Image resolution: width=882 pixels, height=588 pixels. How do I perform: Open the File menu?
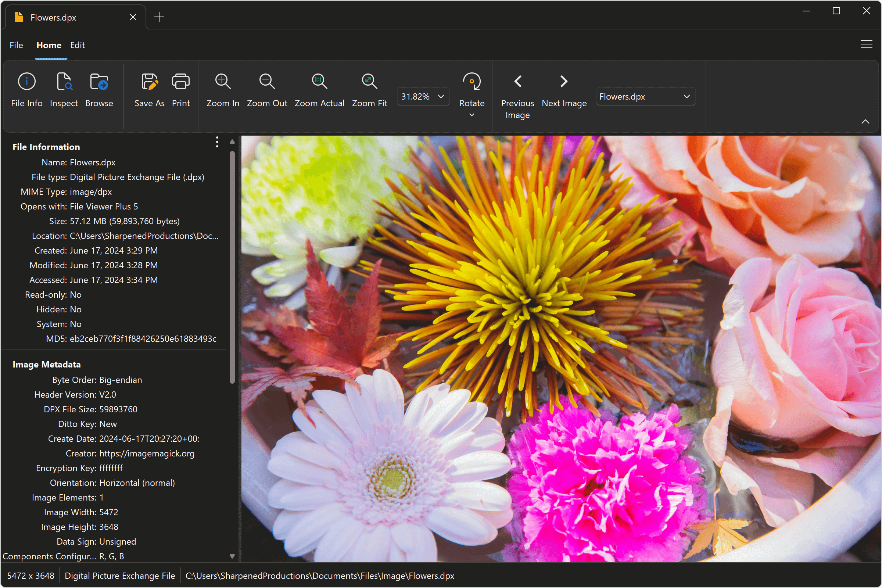point(16,45)
